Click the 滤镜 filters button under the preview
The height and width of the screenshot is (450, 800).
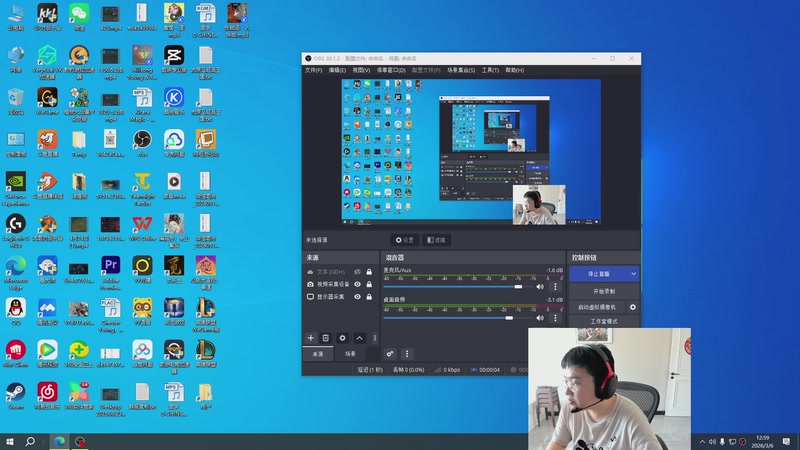tap(436, 240)
